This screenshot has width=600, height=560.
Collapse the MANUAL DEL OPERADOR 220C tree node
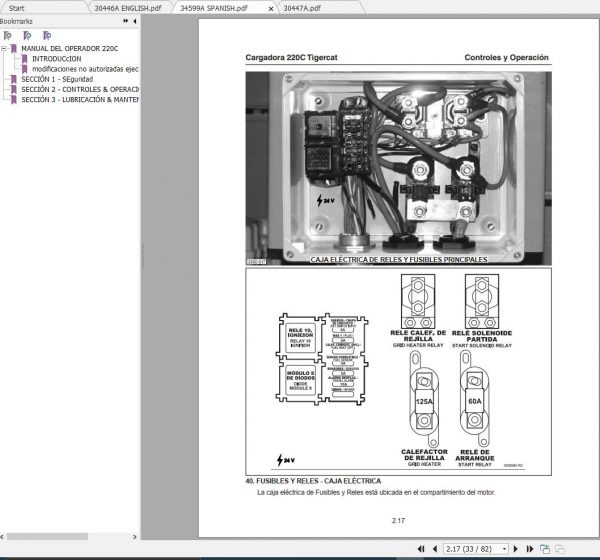4,49
